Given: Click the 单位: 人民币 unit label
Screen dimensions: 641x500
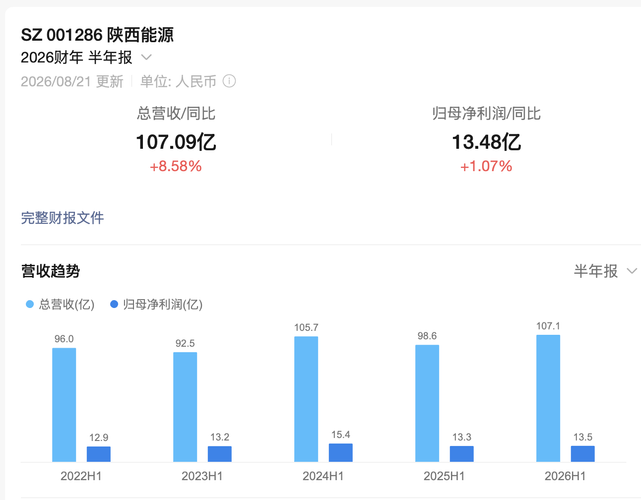Looking at the screenshot, I should [178, 81].
